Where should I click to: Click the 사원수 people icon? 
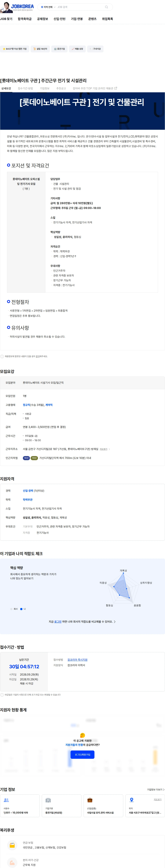(6, 800)
